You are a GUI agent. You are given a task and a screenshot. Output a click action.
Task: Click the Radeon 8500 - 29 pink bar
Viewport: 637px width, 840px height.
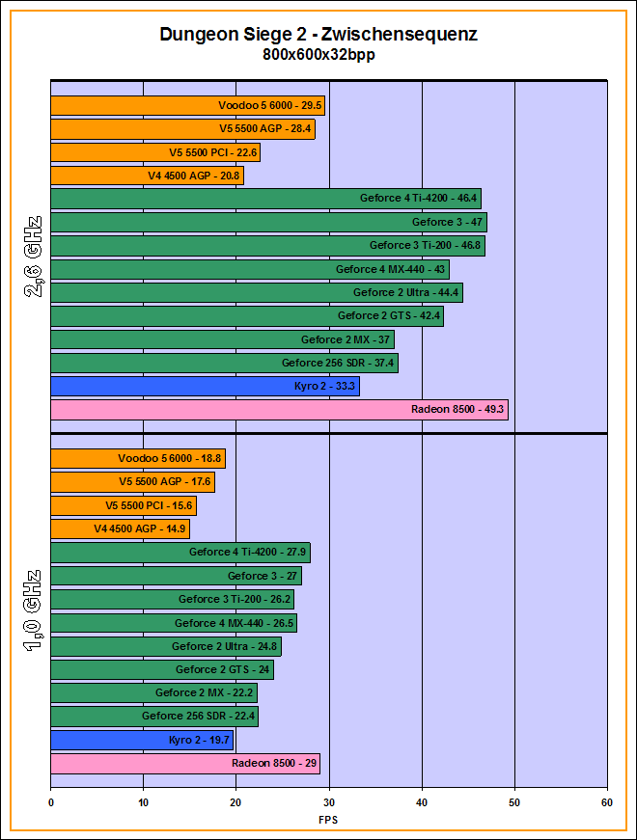click(184, 764)
